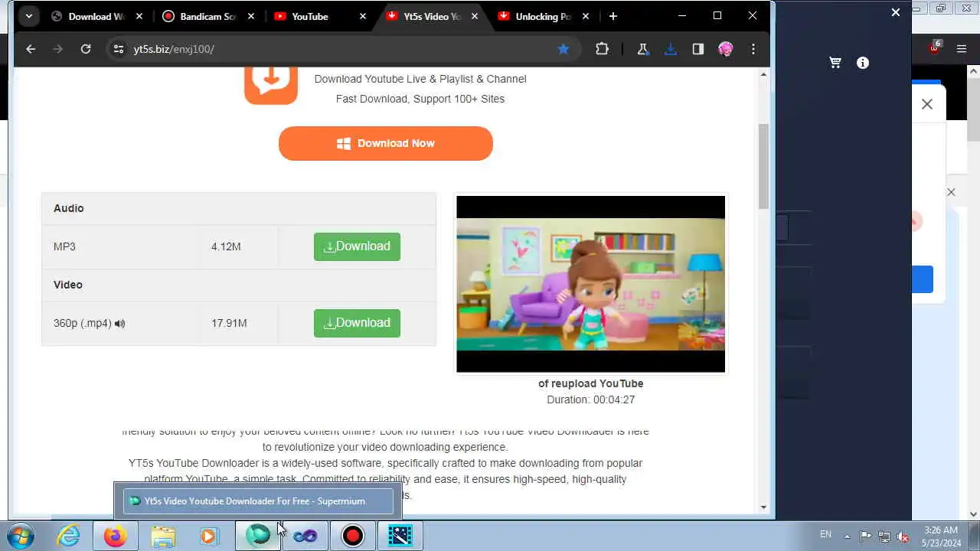Viewport: 980px width, 551px height.
Task: Close the YouTube tab
Action: point(363,16)
